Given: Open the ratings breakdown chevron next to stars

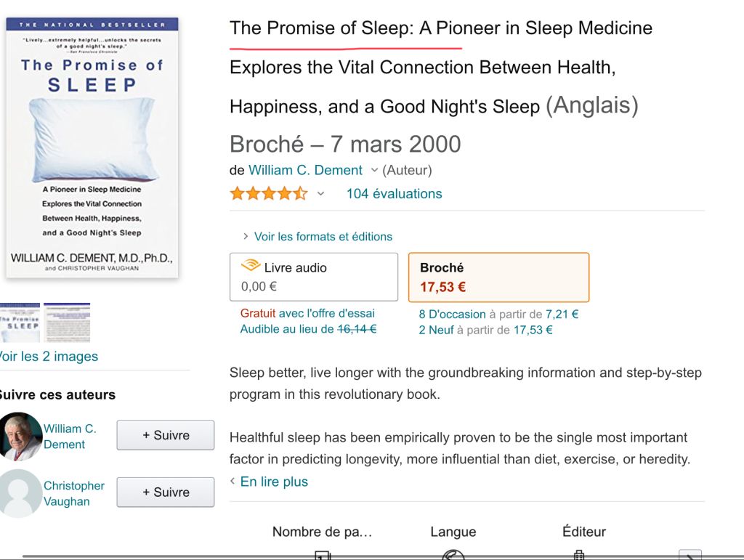Looking at the screenshot, I should pos(320,194).
